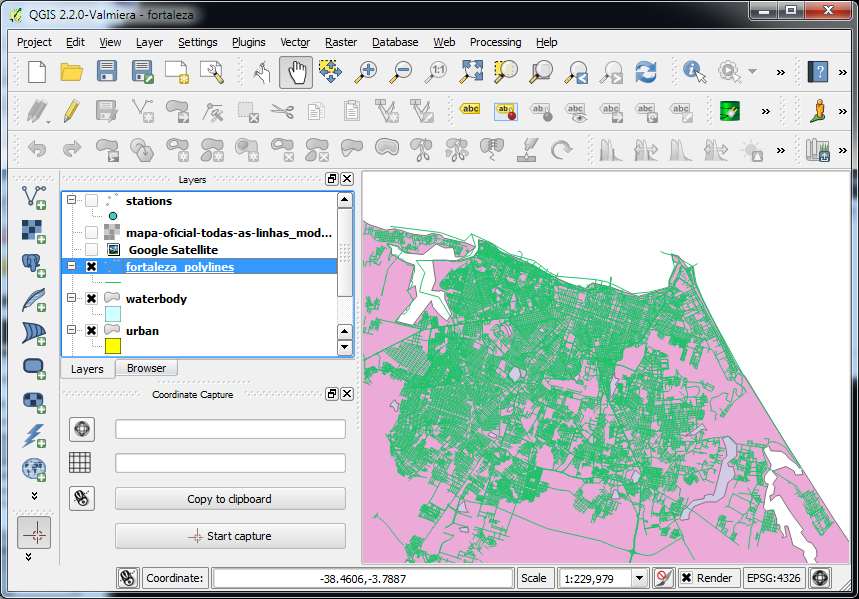Click the Save Project icon
This screenshot has height=599, width=859.
[x=106, y=71]
